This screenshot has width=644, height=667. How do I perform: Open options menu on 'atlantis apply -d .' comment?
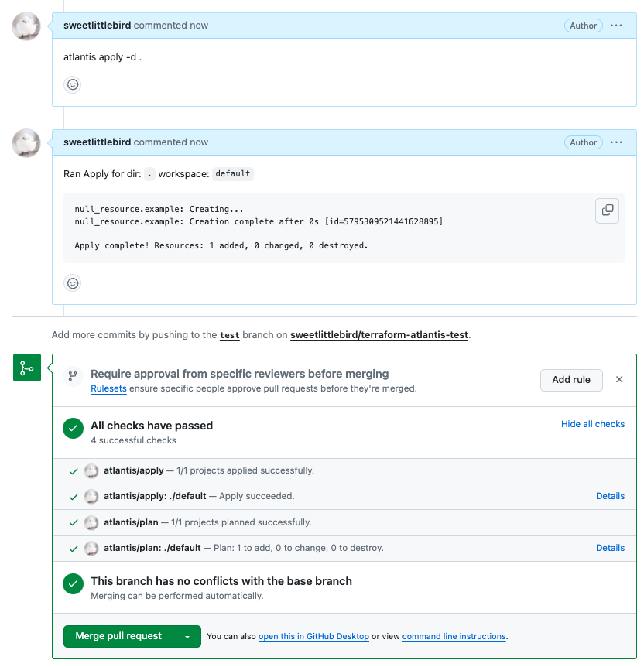615,26
